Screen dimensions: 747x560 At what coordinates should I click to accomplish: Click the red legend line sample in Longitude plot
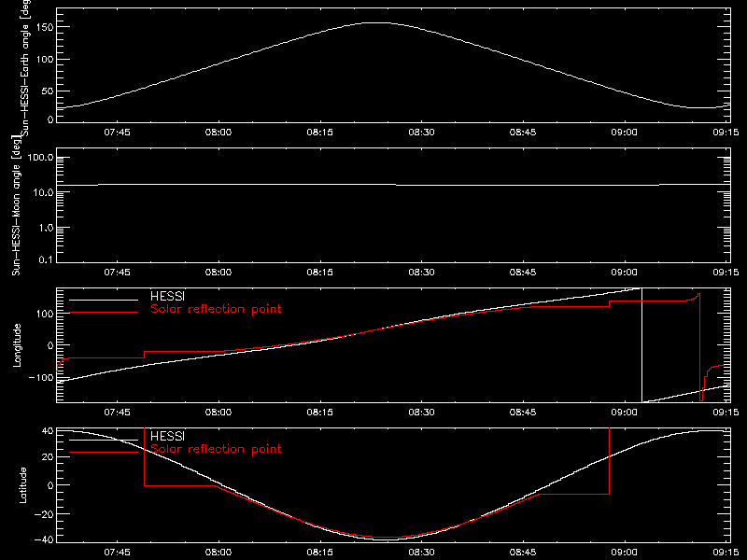(104, 313)
